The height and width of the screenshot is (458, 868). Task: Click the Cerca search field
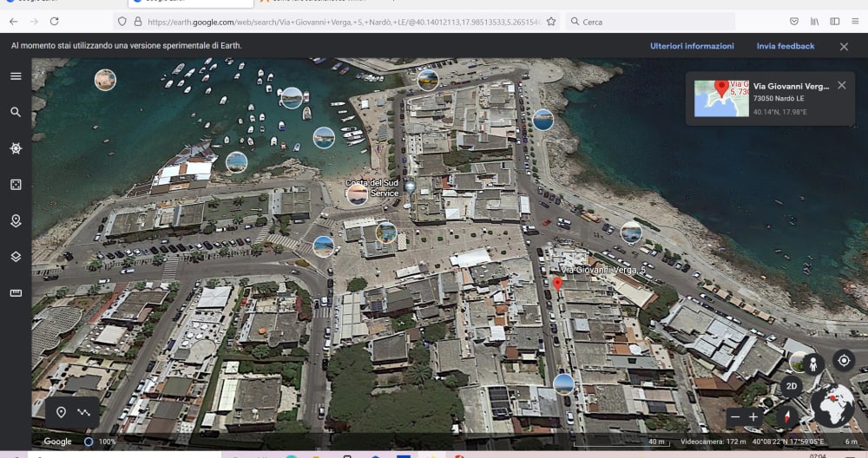click(650, 22)
